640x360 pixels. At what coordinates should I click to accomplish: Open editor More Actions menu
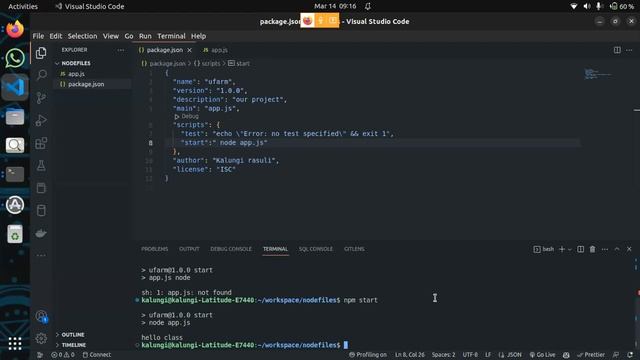point(629,50)
